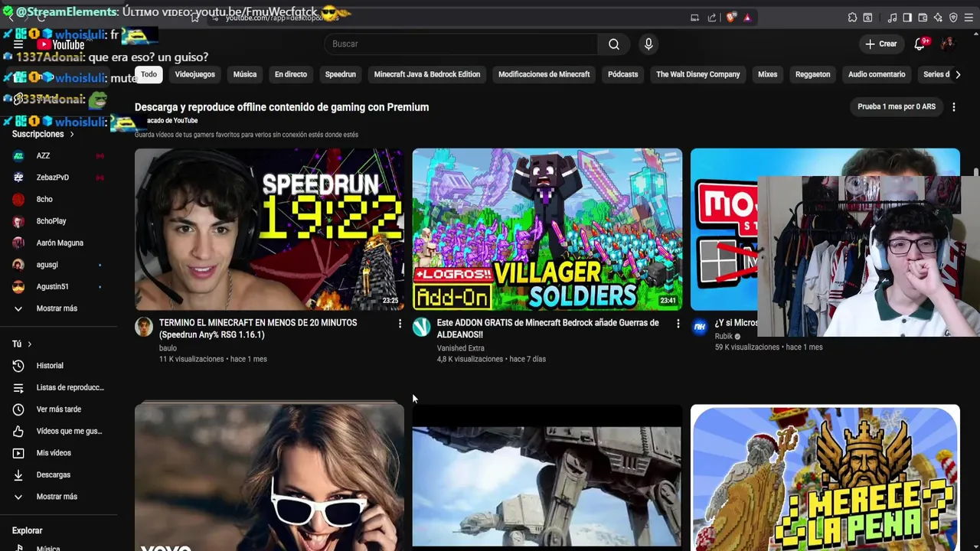
Task: Expand the Suscripciones section chevron
Action: click(72, 135)
